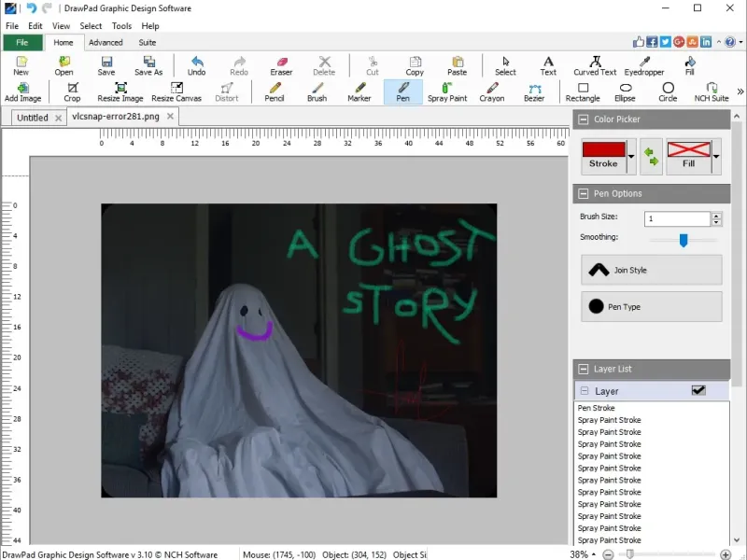Click Add Image
This screenshot has height=560, width=747.
[22, 91]
